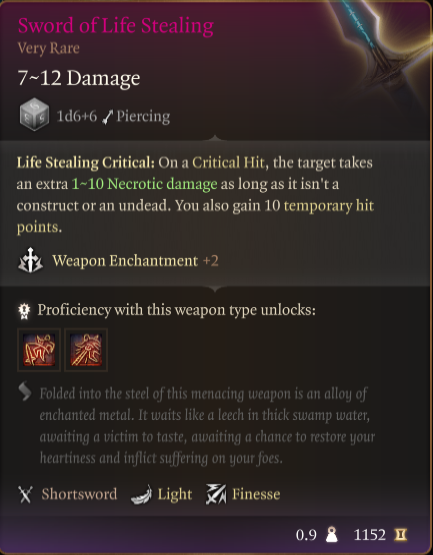
Task: Select the second red weapon action icon
Action: [x=86, y=350]
